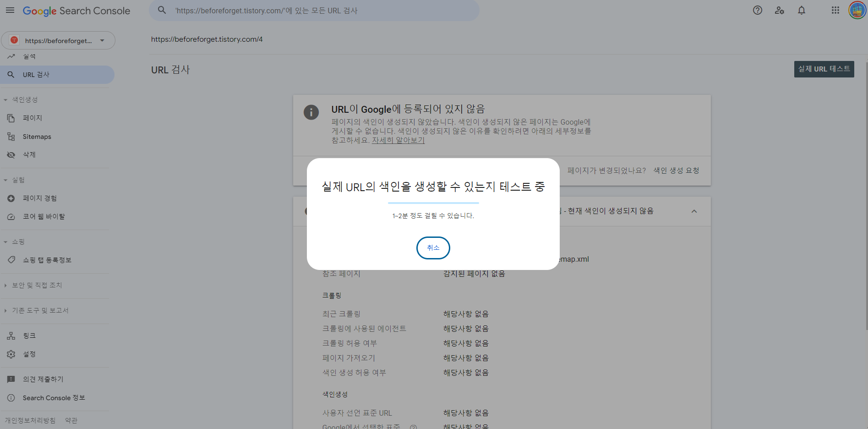This screenshot has width=868, height=429.
Task: Click the Search Console 정보 menu item
Action: [57, 398]
